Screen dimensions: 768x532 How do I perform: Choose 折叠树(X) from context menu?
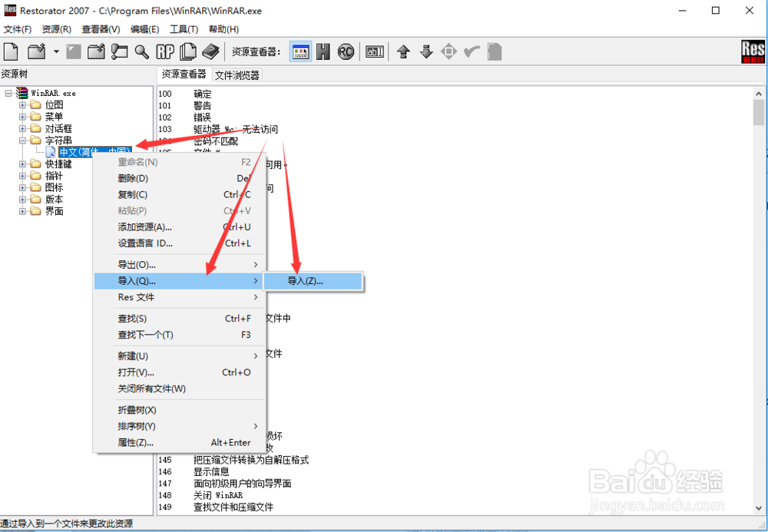tap(179, 410)
